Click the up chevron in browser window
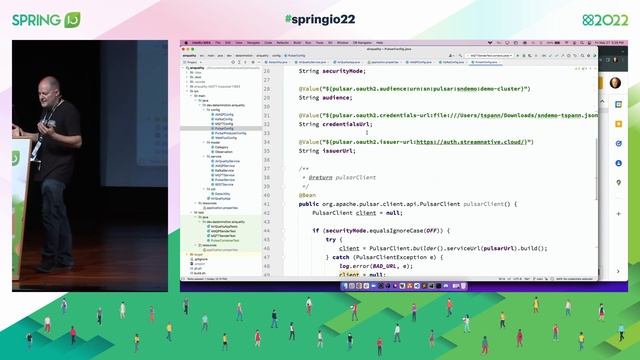640x360 pixels. (603, 101)
